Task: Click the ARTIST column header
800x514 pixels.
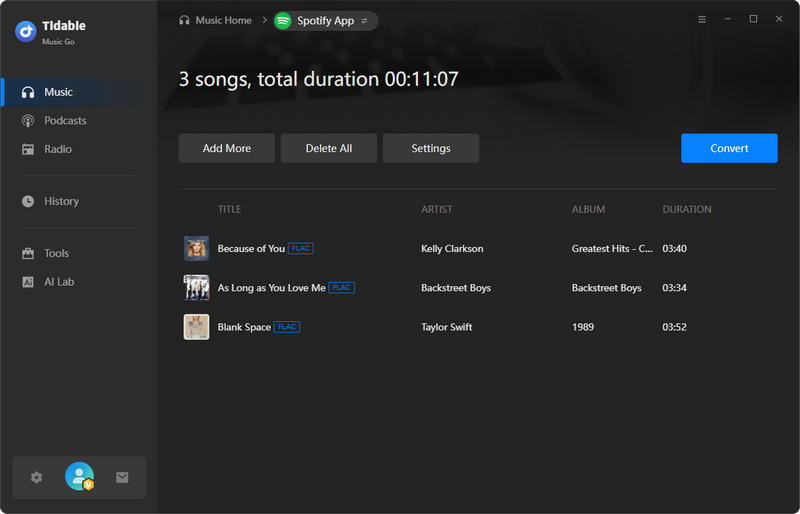Action: tap(437, 209)
